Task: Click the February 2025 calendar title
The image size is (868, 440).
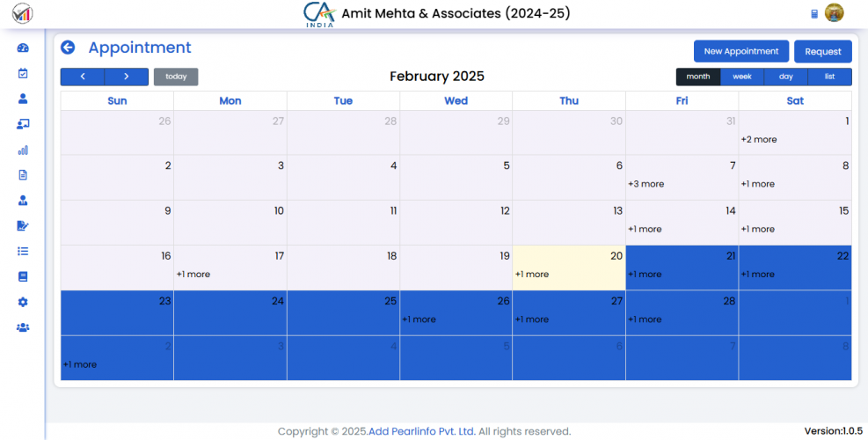Action: point(437,77)
